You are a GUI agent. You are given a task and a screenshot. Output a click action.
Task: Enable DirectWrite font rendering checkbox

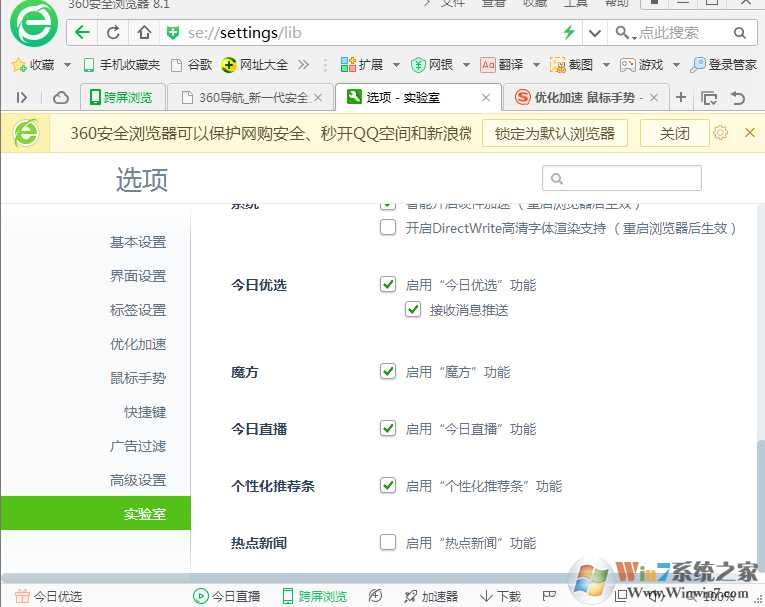coord(388,228)
